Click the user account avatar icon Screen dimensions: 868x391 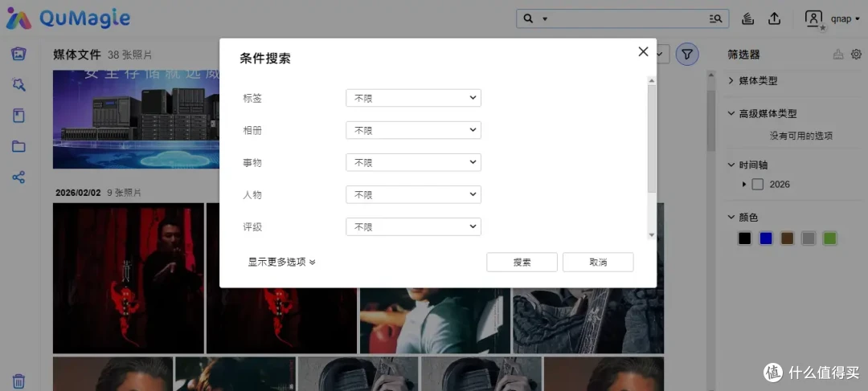[x=813, y=18]
